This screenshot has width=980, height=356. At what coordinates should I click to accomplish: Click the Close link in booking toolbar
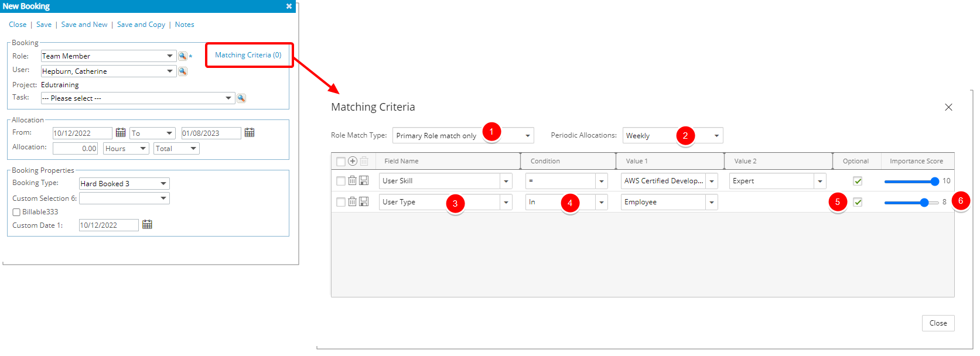[x=18, y=25]
